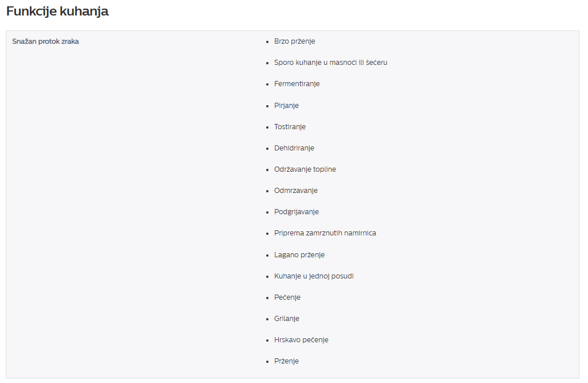Select the last item Prženje

pos(286,361)
